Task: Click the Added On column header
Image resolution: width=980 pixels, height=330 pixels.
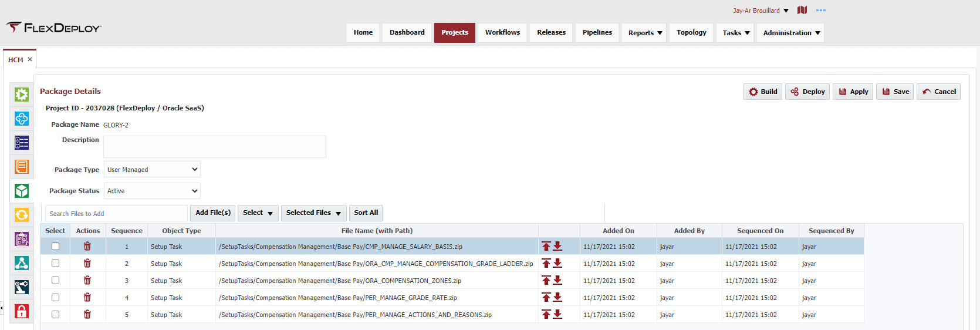Action: (x=619, y=231)
